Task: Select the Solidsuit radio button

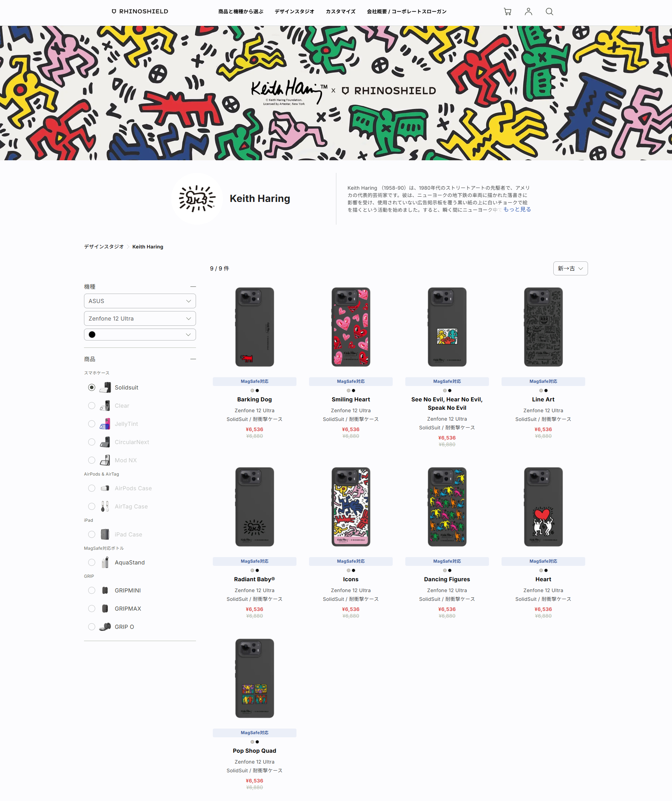Action: (92, 387)
